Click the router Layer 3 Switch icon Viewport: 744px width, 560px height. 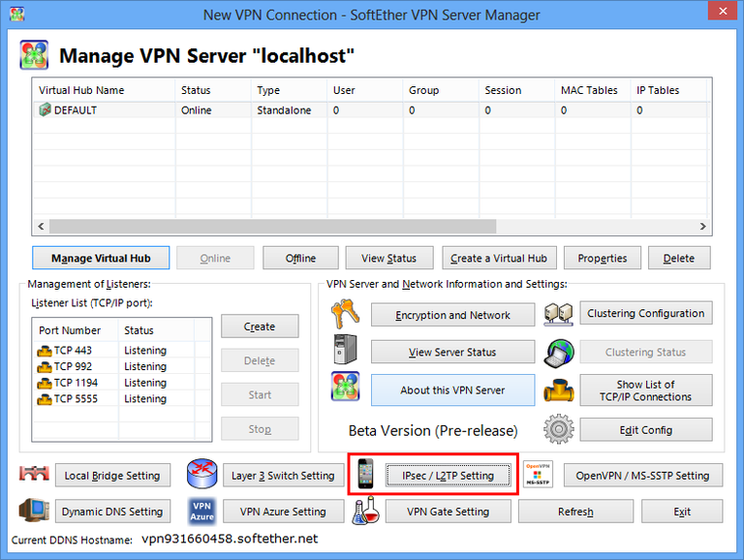click(201, 474)
